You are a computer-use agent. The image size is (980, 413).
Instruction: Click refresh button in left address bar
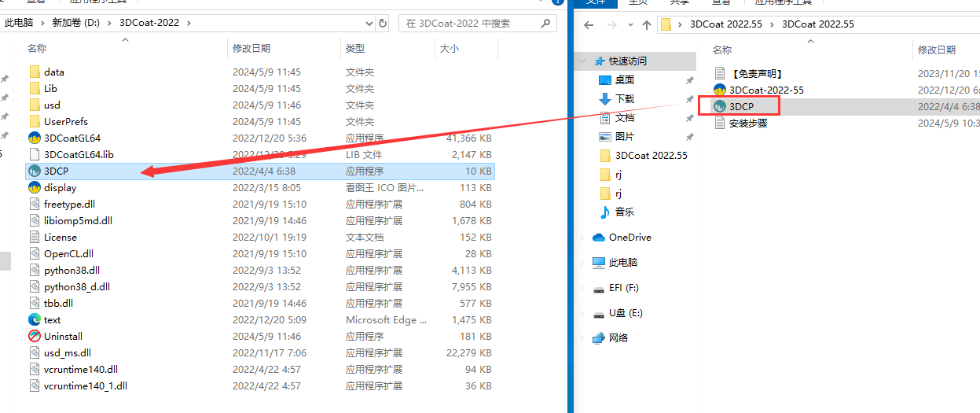[x=383, y=23]
